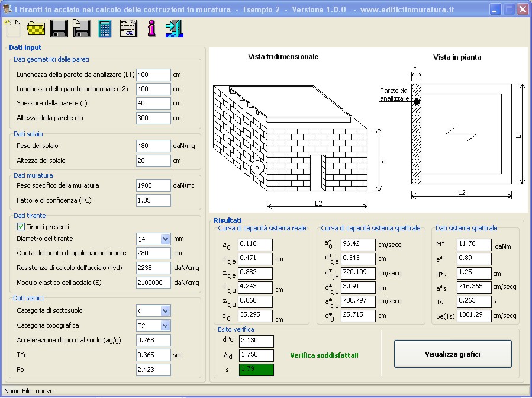Click the α t,e result field 0.882

point(255,273)
